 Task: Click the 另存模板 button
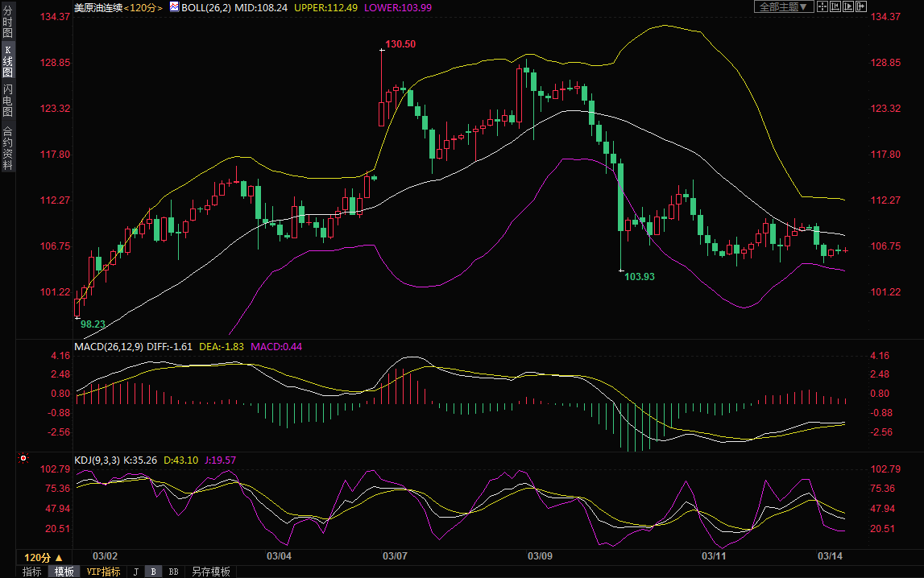(x=210, y=572)
